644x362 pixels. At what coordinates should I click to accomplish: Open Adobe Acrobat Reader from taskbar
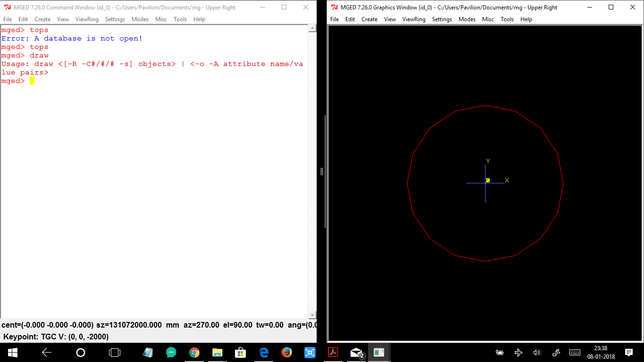333,353
